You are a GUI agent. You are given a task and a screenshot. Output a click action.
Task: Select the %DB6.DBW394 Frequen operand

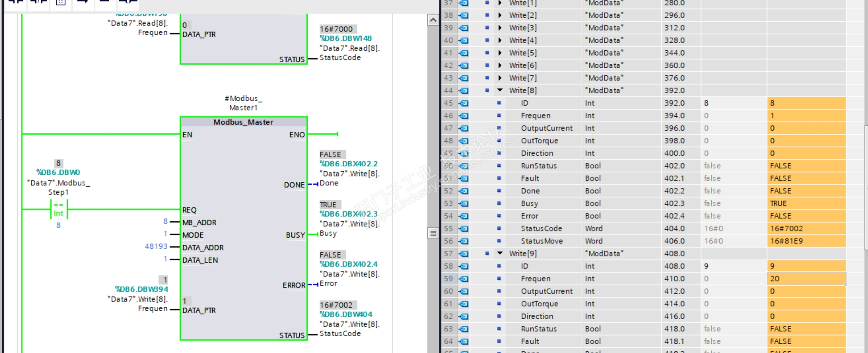tap(141, 289)
